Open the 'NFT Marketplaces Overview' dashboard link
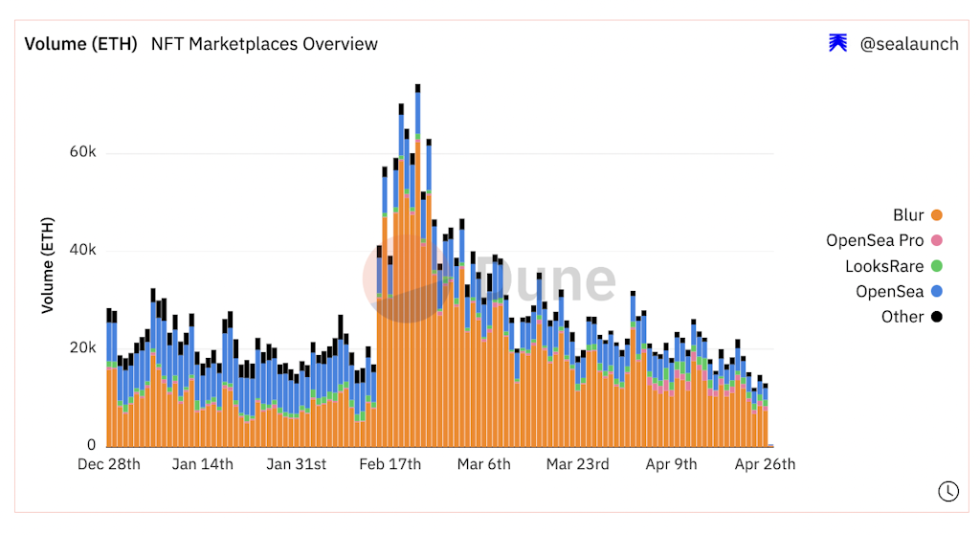Viewport: 980px width, 535px height. click(x=264, y=44)
